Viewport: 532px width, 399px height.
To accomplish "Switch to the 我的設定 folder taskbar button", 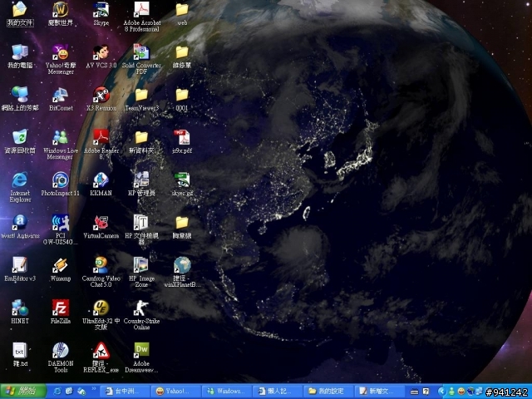I will tap(328, 392).
